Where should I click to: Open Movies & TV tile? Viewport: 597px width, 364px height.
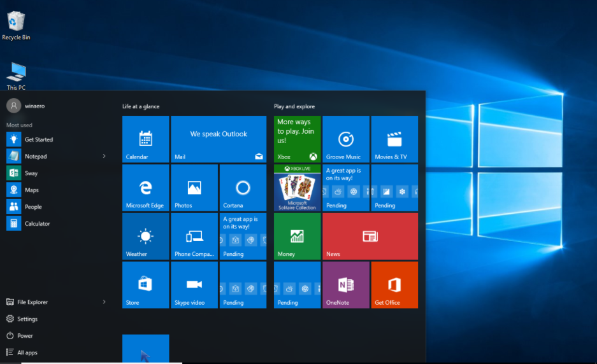(x=394, y=139)
